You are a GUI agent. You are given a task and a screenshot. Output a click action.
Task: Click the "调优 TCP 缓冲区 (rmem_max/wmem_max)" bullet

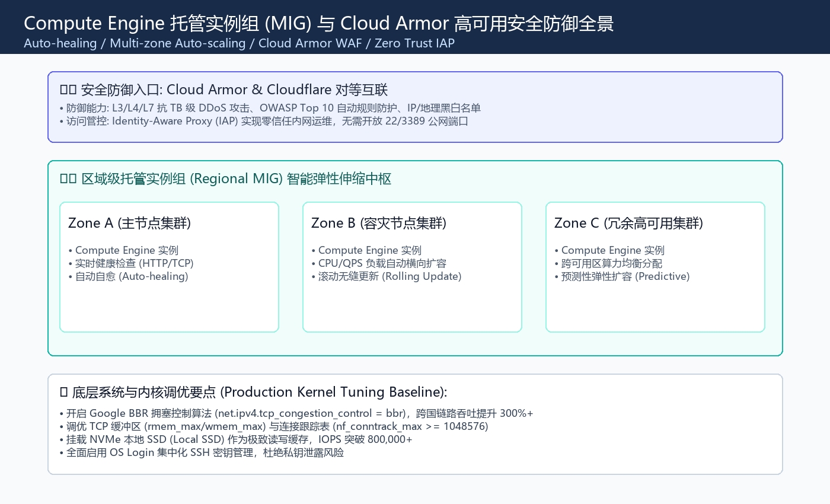pos(274,426)
